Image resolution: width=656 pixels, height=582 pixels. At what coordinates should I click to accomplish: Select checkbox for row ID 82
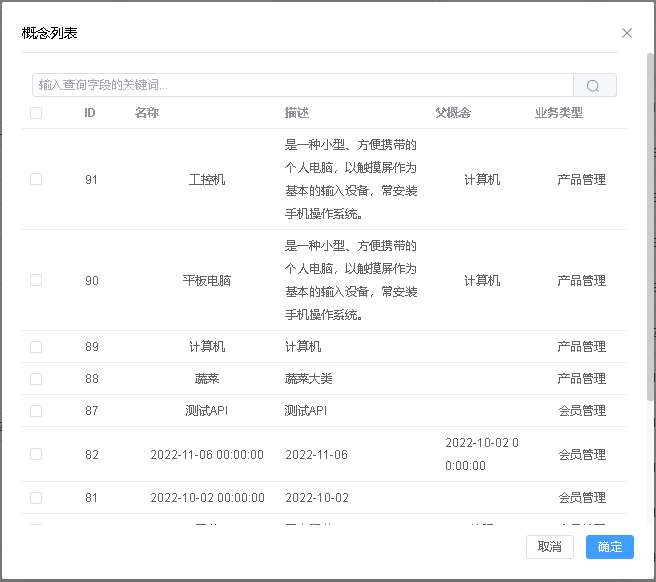point(36,454)
